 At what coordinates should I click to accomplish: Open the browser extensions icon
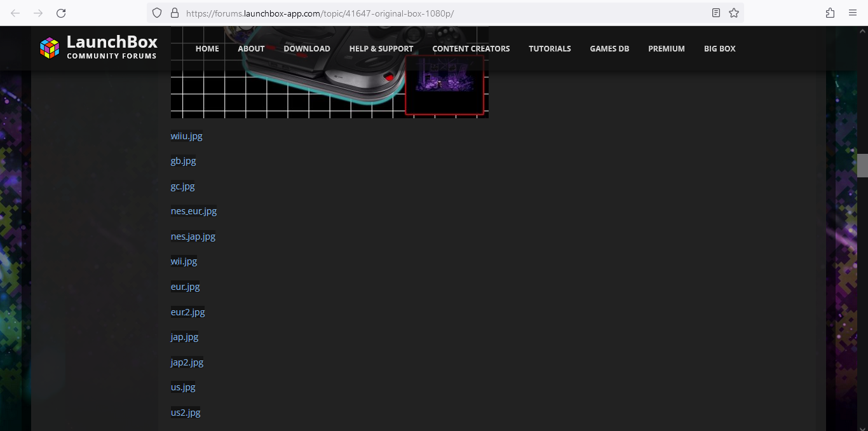(x=830, y=13)
